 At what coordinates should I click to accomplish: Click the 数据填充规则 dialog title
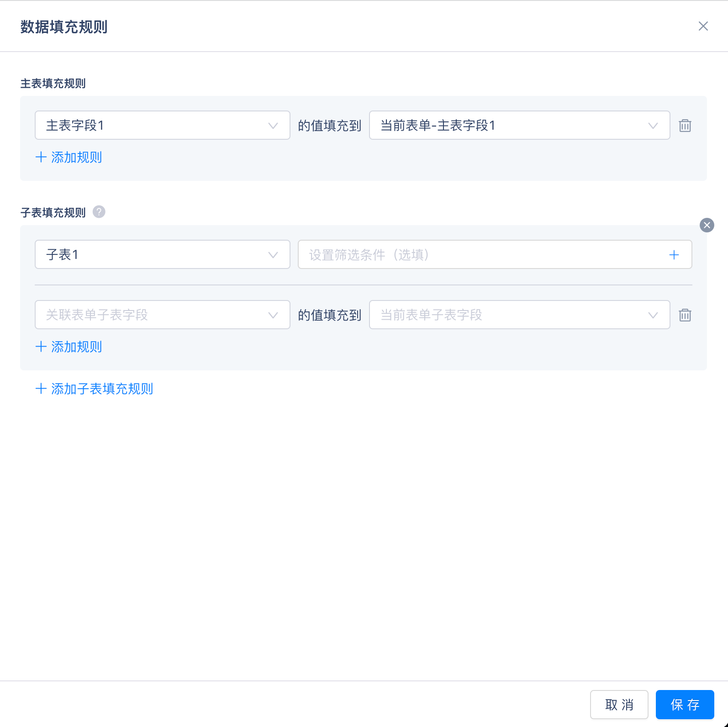[x=64, y=26]
